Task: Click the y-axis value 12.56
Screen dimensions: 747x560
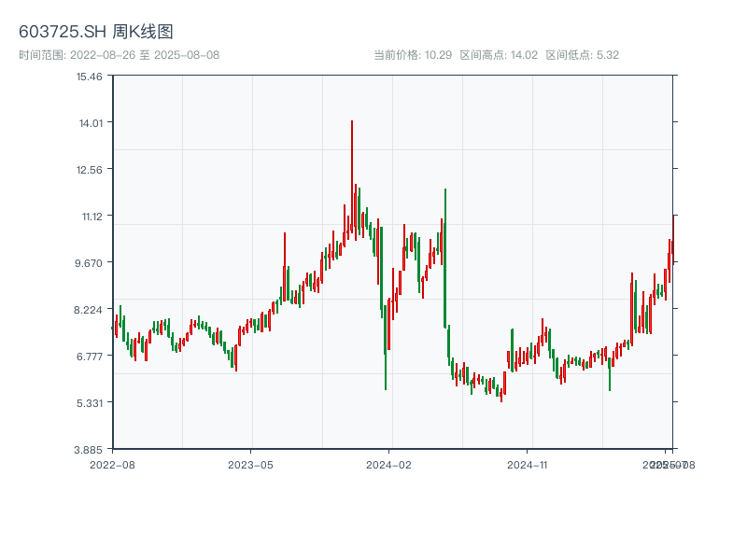Action: tap(90, 170)
